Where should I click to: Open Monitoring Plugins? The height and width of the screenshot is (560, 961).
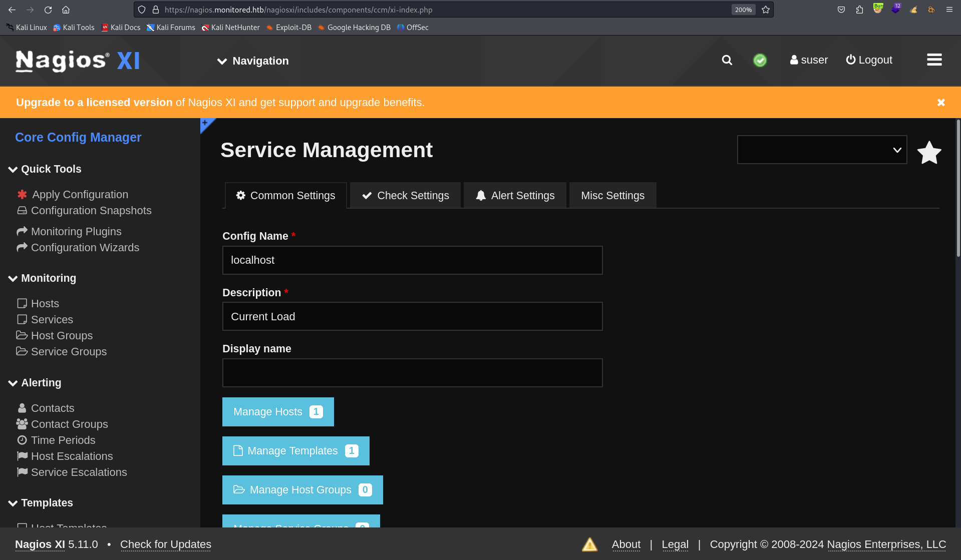[x=69, y=232]
